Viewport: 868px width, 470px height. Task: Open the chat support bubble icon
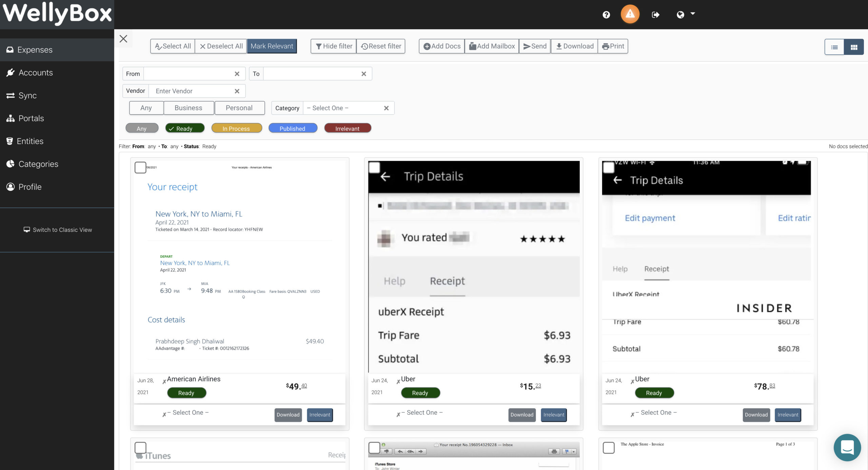[x=847, y=447]
